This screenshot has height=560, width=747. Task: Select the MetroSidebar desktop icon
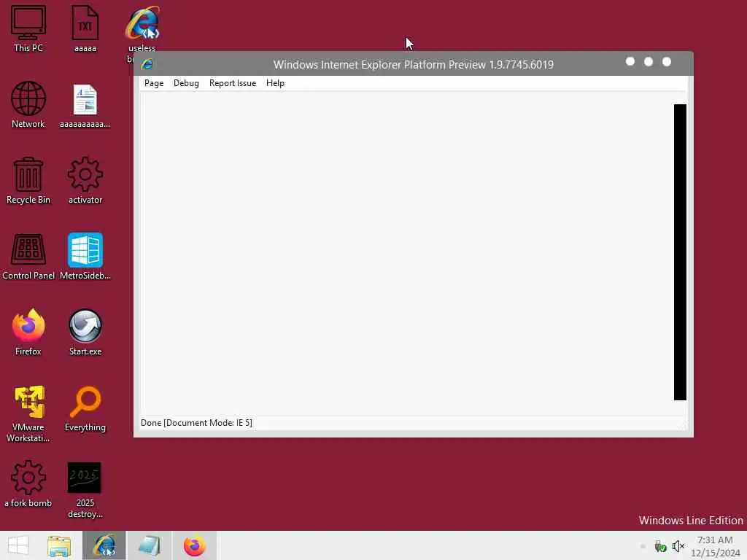pos(85,256)
